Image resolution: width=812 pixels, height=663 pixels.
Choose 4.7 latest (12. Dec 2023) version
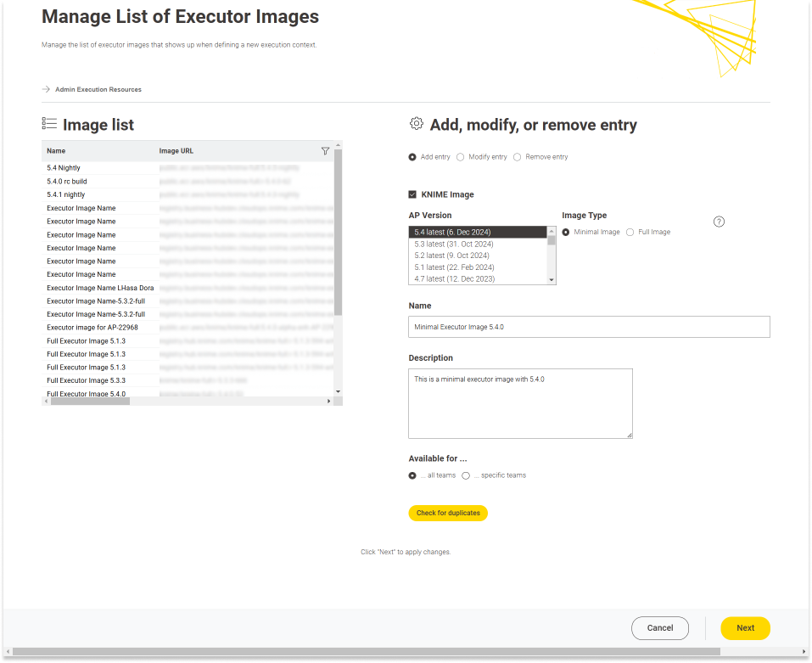pyautogui.click(x=454, y=278)
